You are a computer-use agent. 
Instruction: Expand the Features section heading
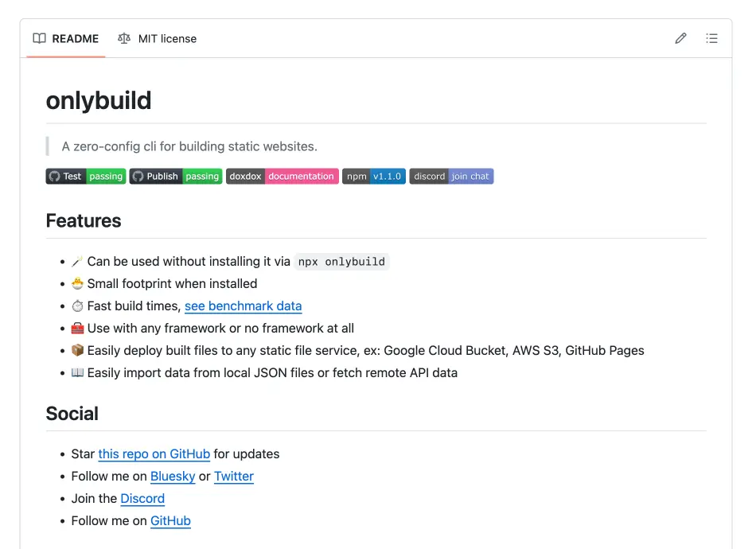coord(83,221)
